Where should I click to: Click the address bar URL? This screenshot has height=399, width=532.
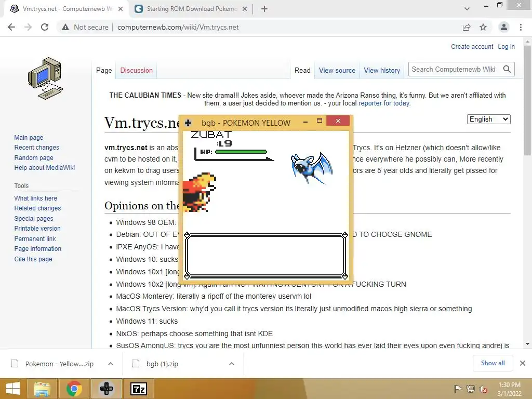[x=178, y=27]
